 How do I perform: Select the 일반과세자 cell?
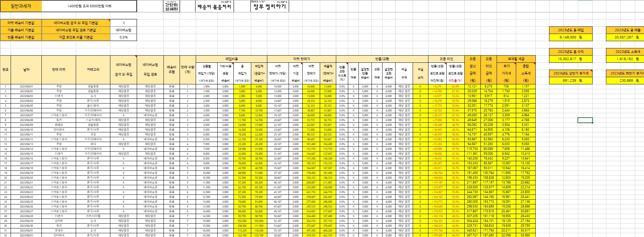coord(21,6)
